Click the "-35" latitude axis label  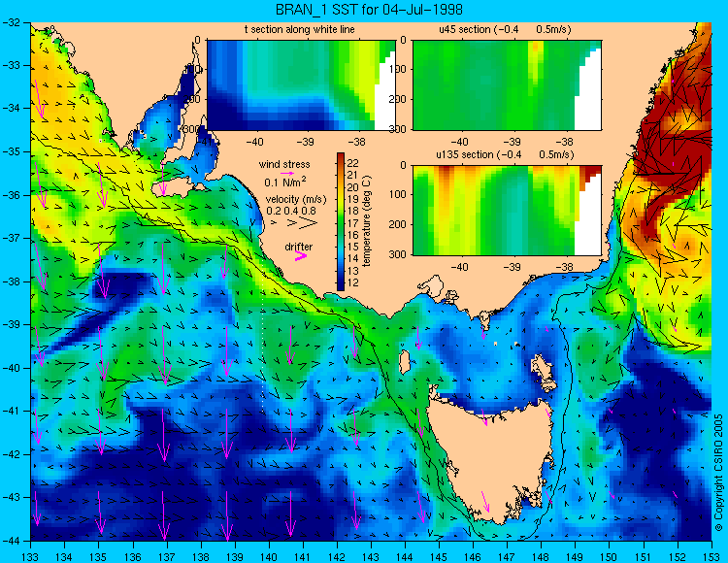pos(12,151)
